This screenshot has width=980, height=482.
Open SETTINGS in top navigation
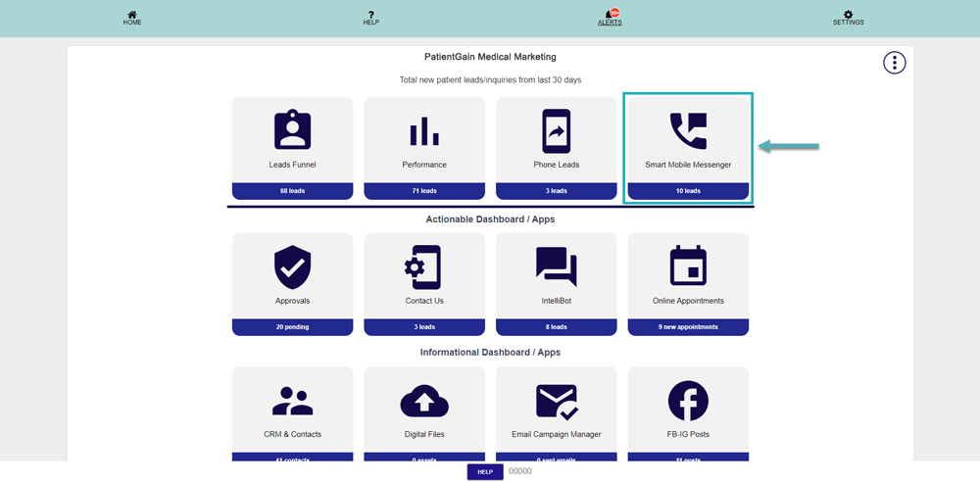coord(848,23)
